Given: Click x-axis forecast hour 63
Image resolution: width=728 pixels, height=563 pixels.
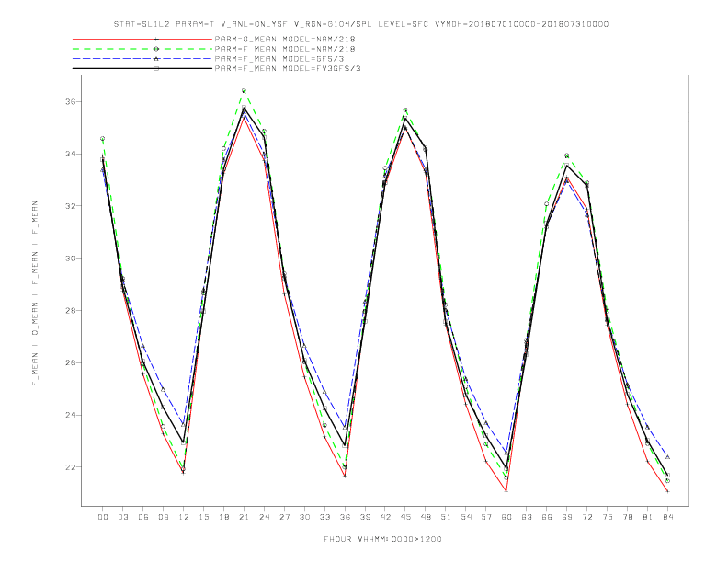Looking at the screenshot, I should pyautogui.click(x=527, y=517).
